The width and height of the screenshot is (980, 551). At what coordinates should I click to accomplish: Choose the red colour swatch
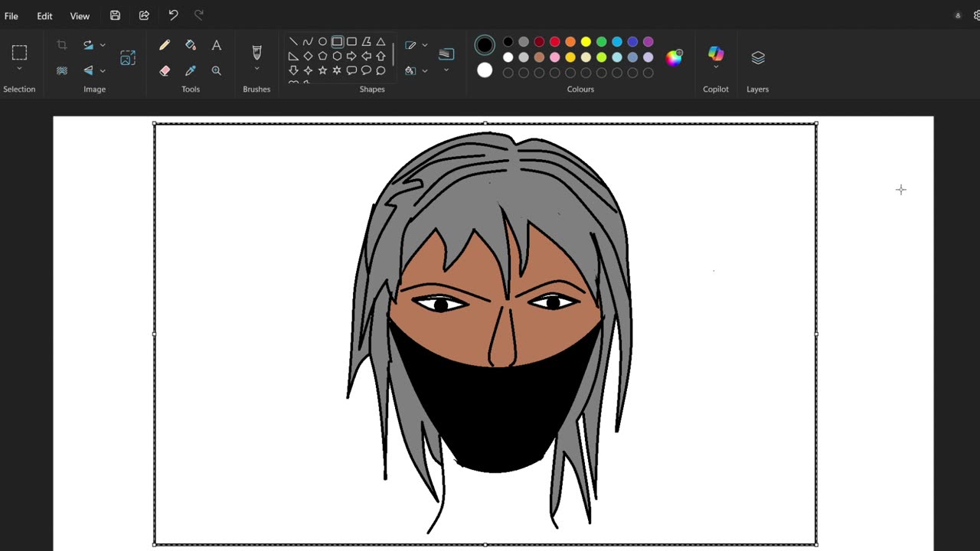(x=555, y=42)
